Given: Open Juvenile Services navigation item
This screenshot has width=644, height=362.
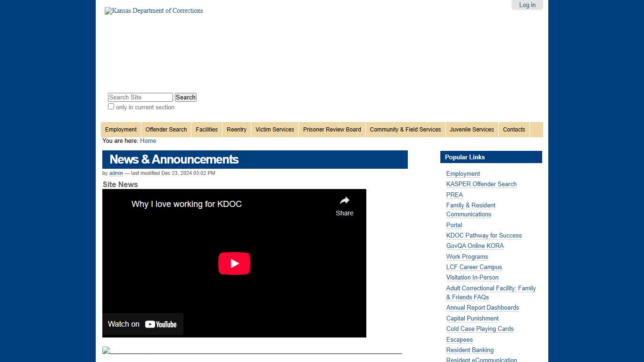Looking at the screenshot, I should pos(471,130).
